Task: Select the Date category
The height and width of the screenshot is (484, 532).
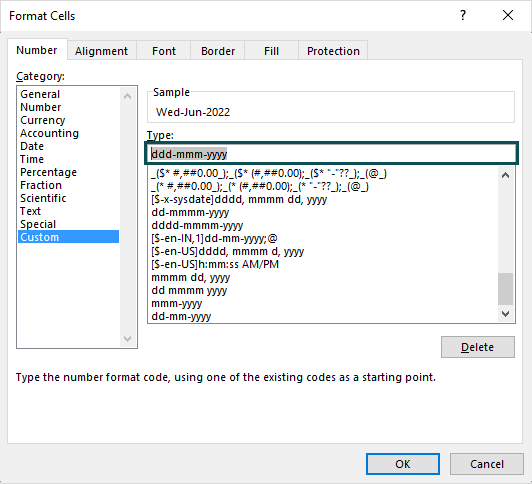Action: click(69, 146)
